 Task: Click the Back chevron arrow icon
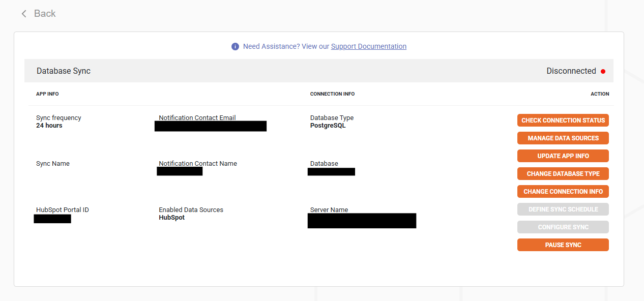pyautogui.click(x=23, y=14)
